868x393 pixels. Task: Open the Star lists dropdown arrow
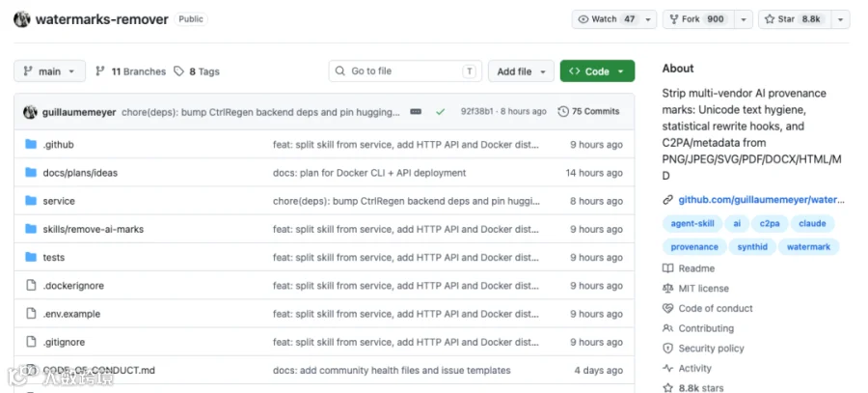840,19
